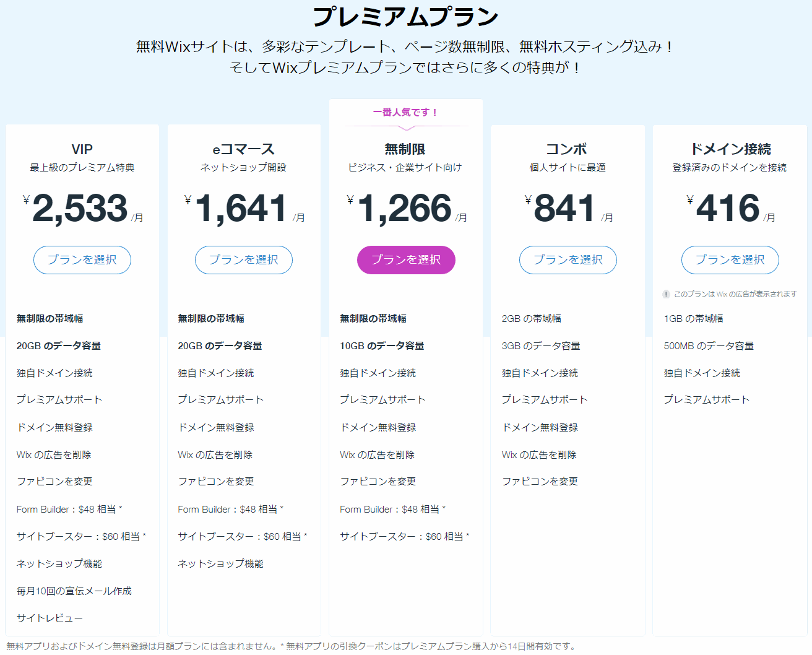This screenshot has height=655, width=812.
Task: Select the コンボ plan button
Action: tap(568, 260)
